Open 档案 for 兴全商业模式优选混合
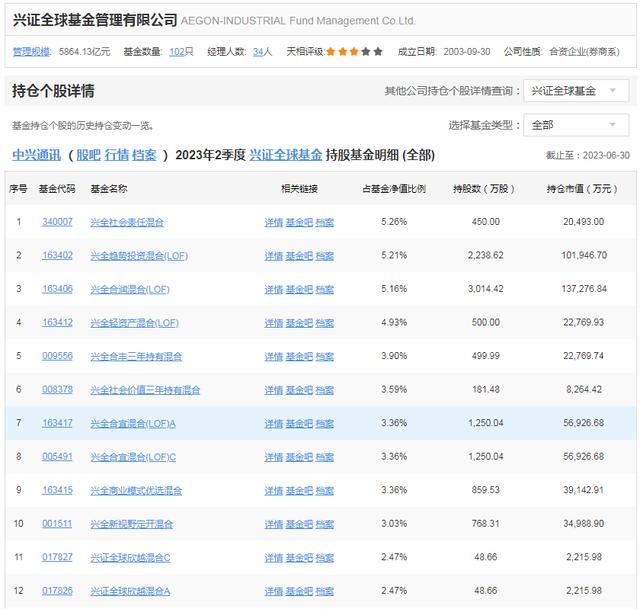The image size is (640, 609). pos(325,491)
